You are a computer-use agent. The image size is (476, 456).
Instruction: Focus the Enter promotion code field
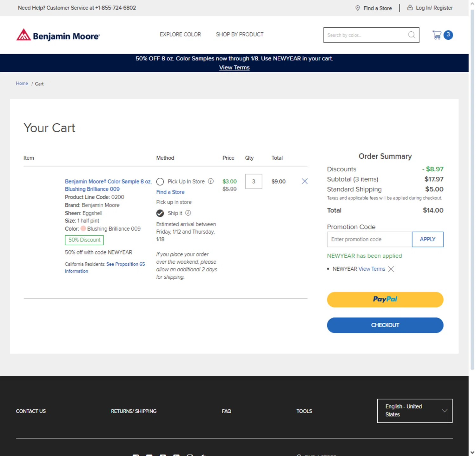click(369, 239)
